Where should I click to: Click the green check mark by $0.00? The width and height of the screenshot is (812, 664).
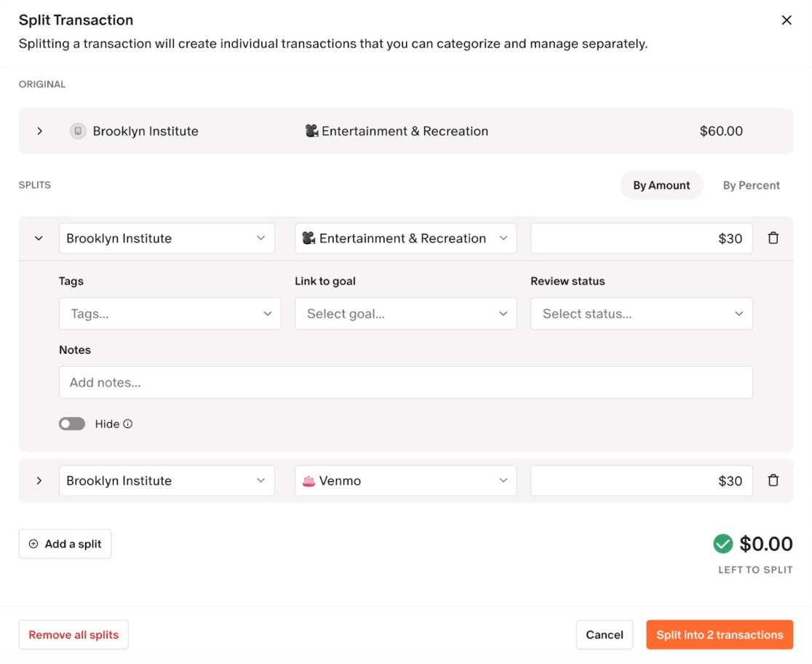(723, 544)
